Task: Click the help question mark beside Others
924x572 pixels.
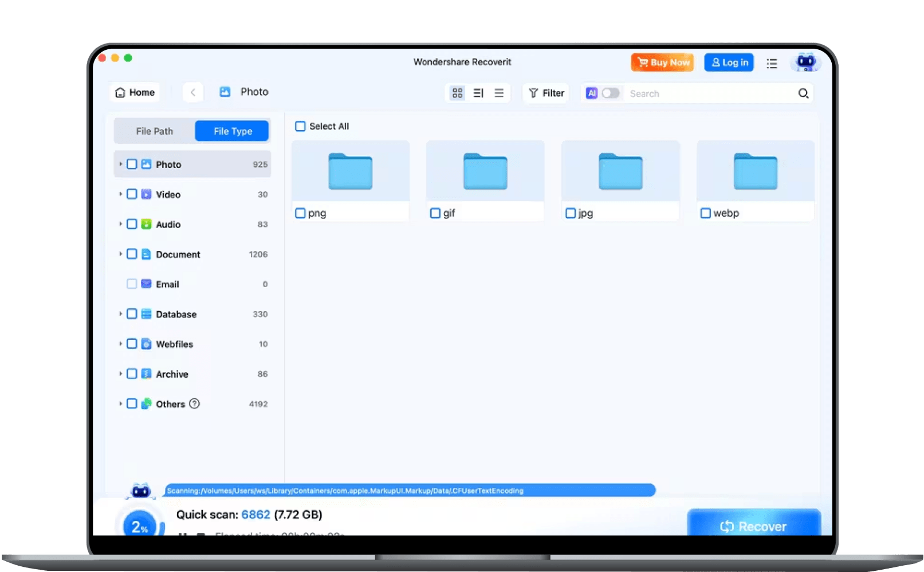Action: click(x=194, y=403)
